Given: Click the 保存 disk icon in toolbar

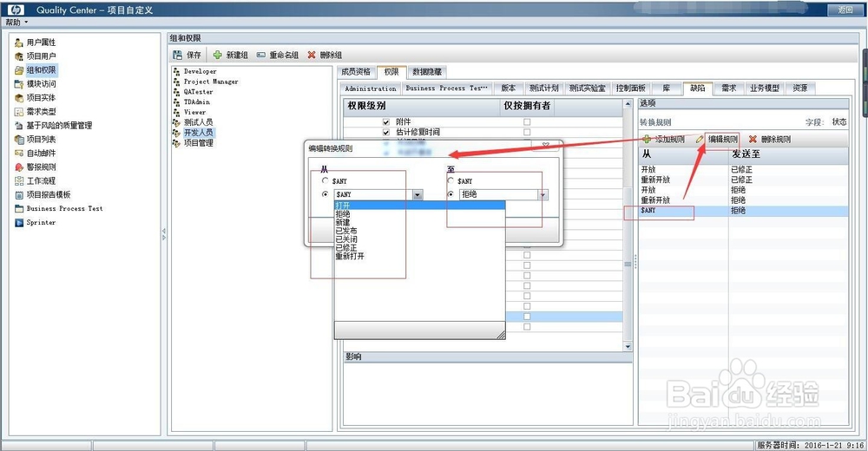Looking at the screenshot, I should click(x=177, y=55).
